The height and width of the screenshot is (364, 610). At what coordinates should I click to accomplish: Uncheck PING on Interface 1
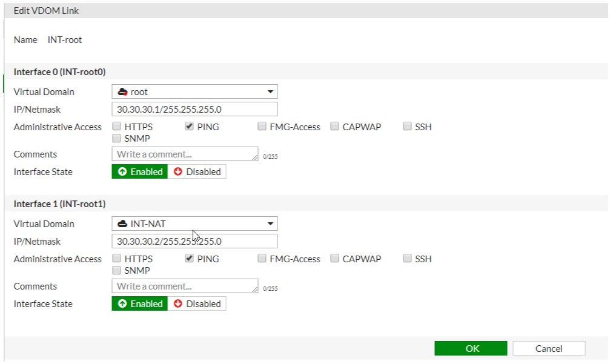(189, 259)
